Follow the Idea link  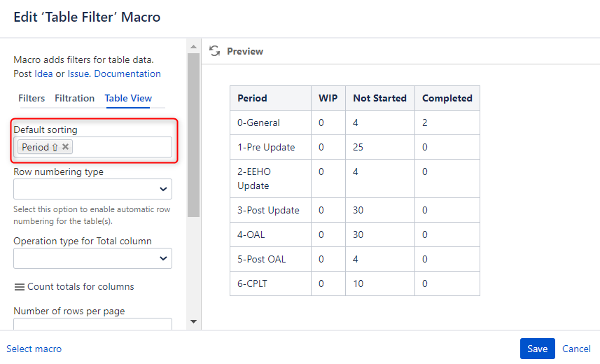(43, 74)
